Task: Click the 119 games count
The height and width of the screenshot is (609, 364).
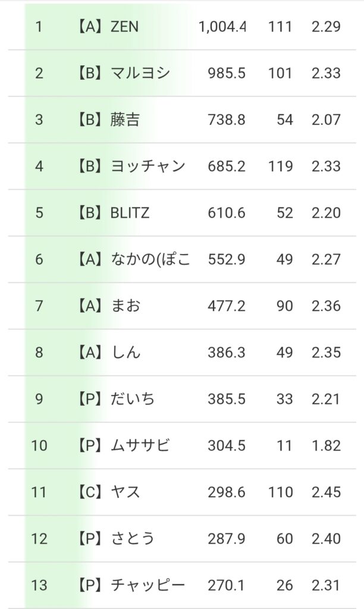Action: click(281, 166)
